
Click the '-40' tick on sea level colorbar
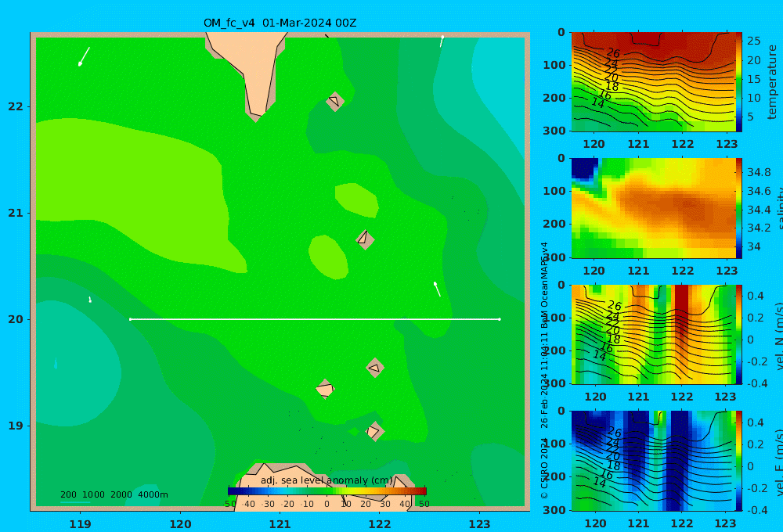[x=248, y=504]
